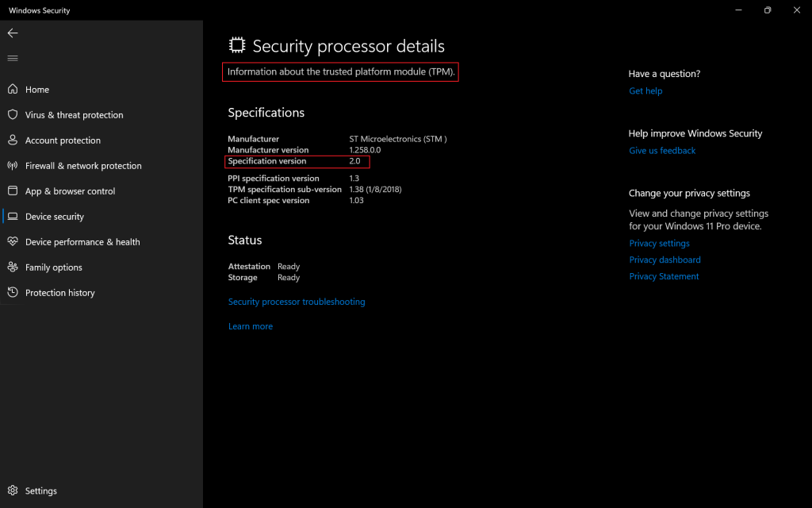Screen dimensions: 812x508
Task: Open Security processor troubleshooting link
Action: (x=297, y=302)
